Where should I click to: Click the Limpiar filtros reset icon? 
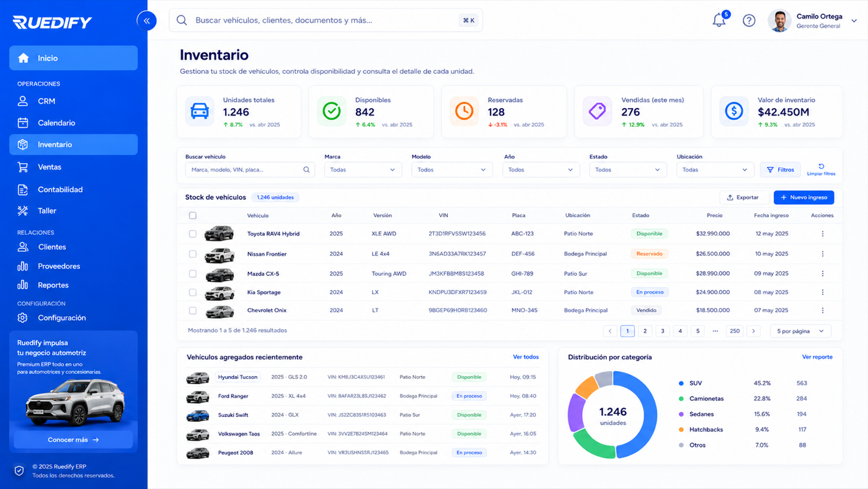821,166
